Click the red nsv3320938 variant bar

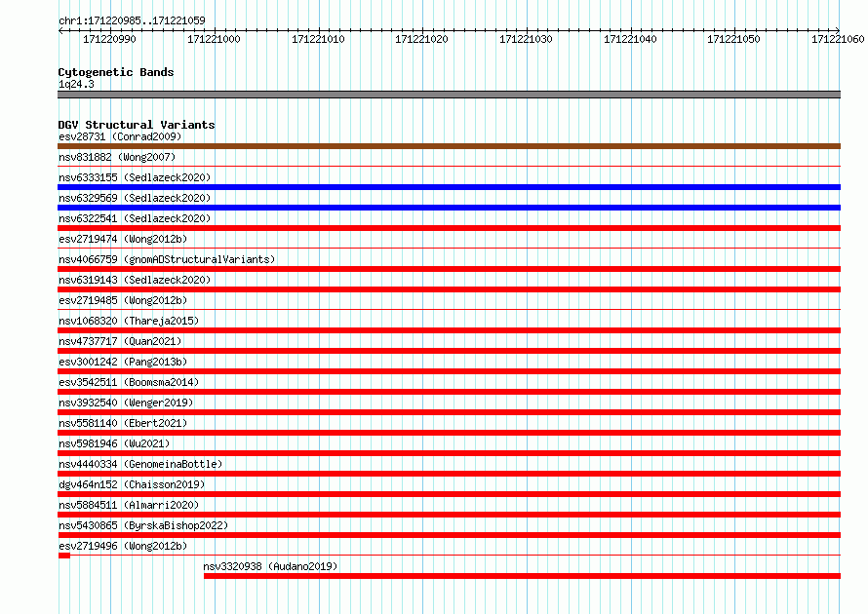click(x=522, y=576)
